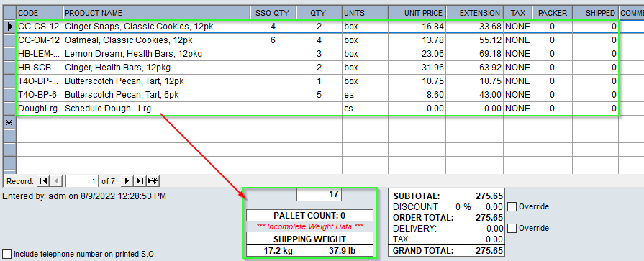
Task: Create new record with asterisk navigation button
Action: pyautogui.click(x=153, y=181)
